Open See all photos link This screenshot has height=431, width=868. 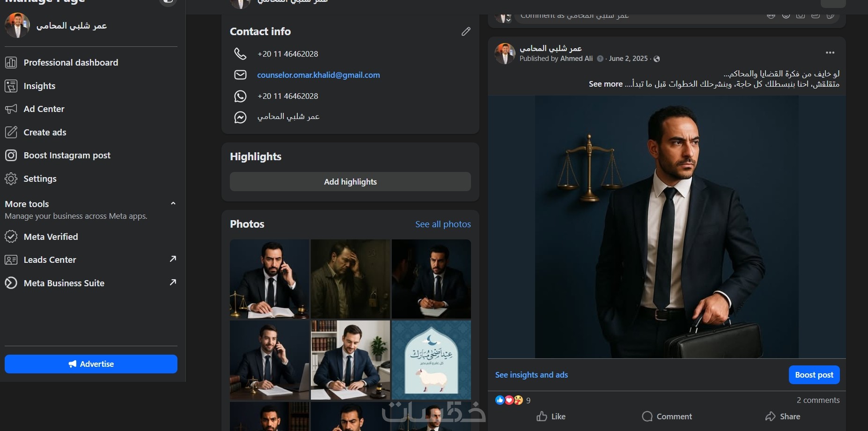click(x=443, y=224)
